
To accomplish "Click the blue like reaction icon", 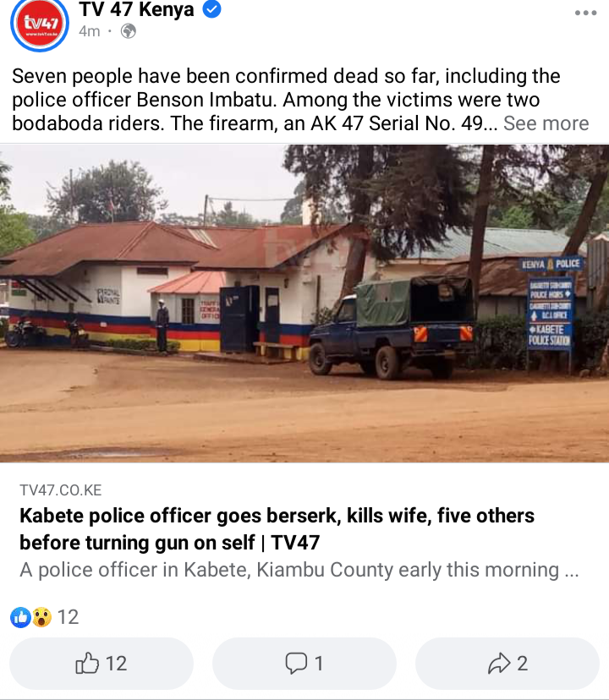I will tap(20, 617).
